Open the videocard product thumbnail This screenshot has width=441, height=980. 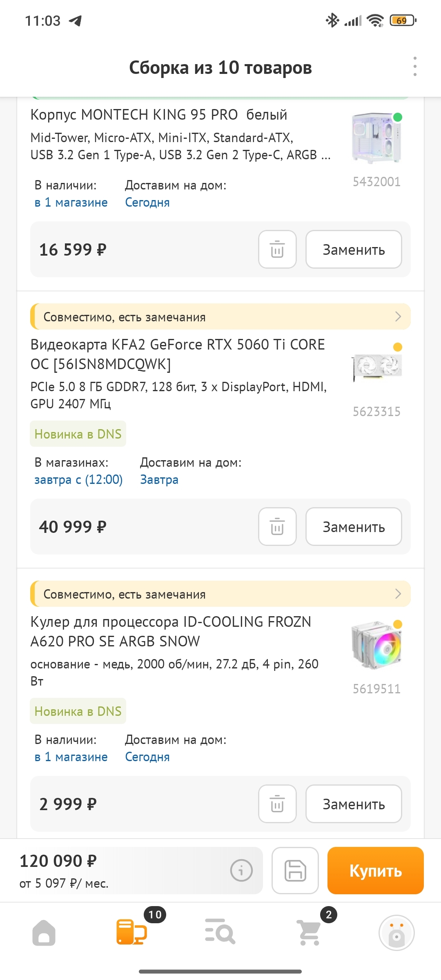[377, 367]
